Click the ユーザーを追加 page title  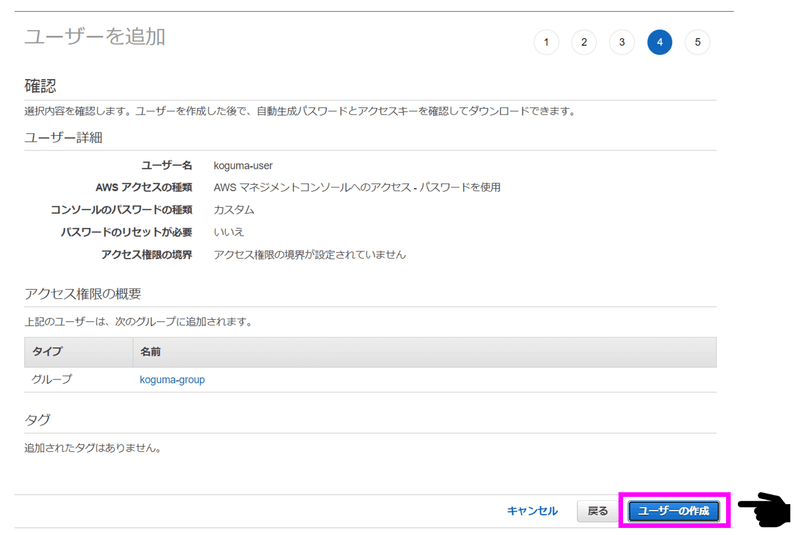[95, 37]
